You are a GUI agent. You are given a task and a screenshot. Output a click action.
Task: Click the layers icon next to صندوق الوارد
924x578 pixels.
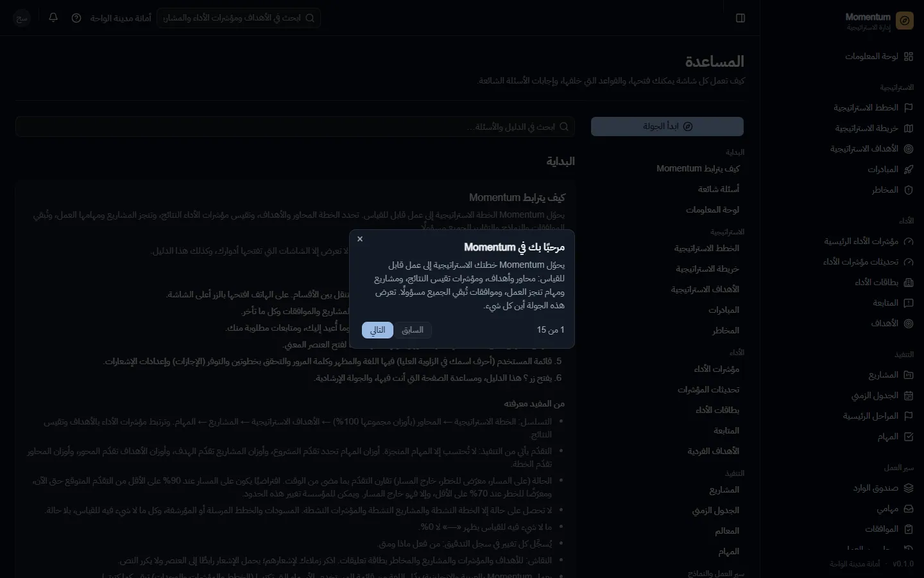[908, 488]
